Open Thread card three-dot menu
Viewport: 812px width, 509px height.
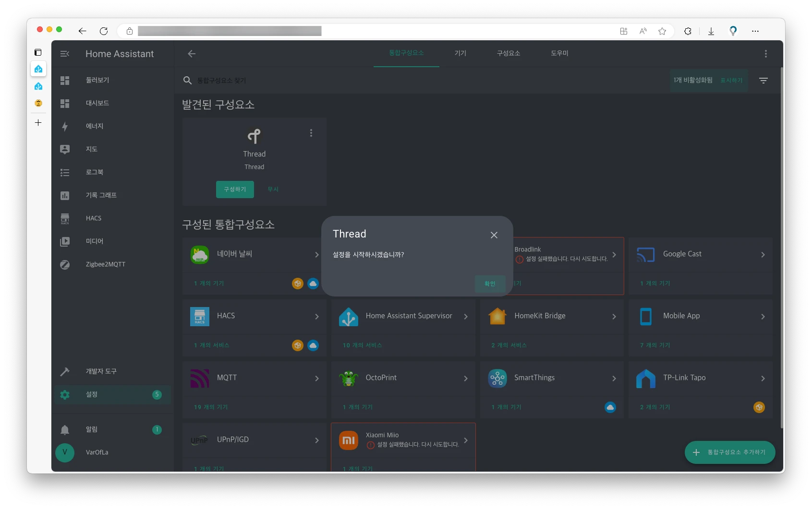coord(311,133)
